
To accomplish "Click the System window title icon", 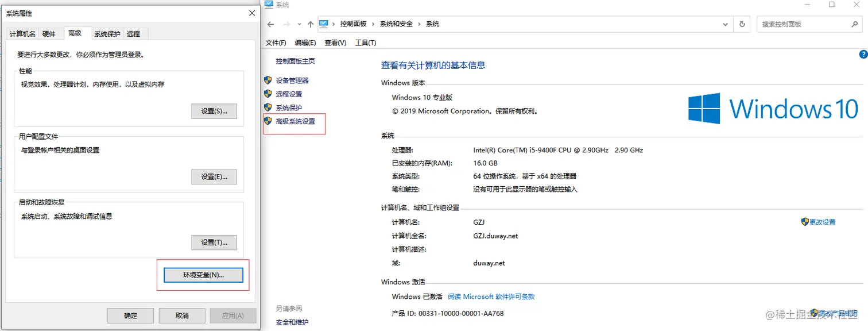I will coord(269,5).
